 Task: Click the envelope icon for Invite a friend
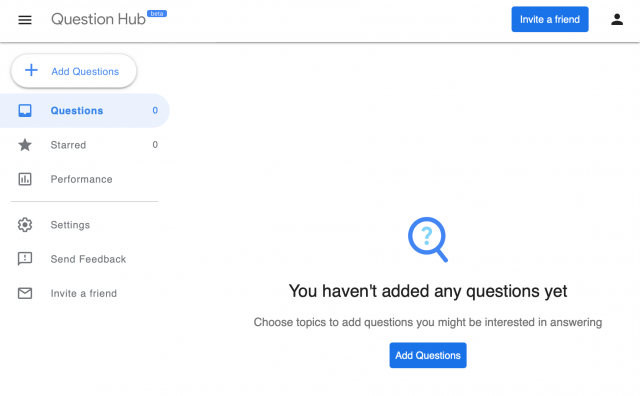click(x=25, y=293)
